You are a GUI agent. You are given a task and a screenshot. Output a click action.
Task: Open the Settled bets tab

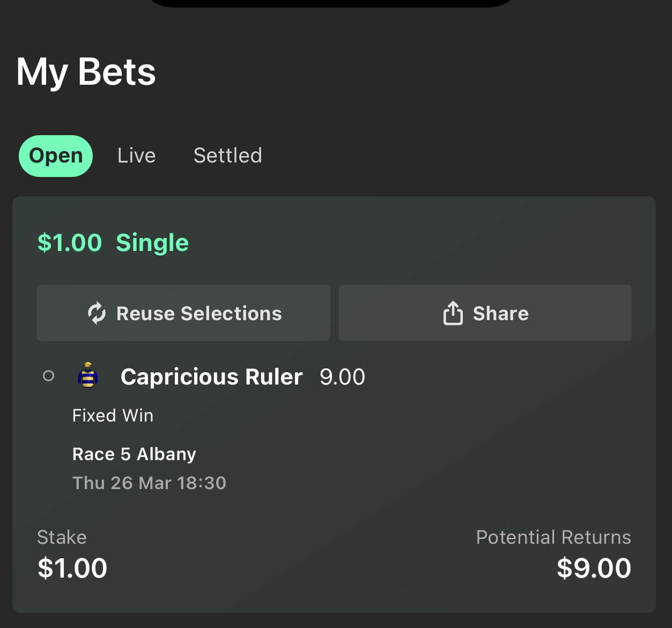[x=227, y=156]
